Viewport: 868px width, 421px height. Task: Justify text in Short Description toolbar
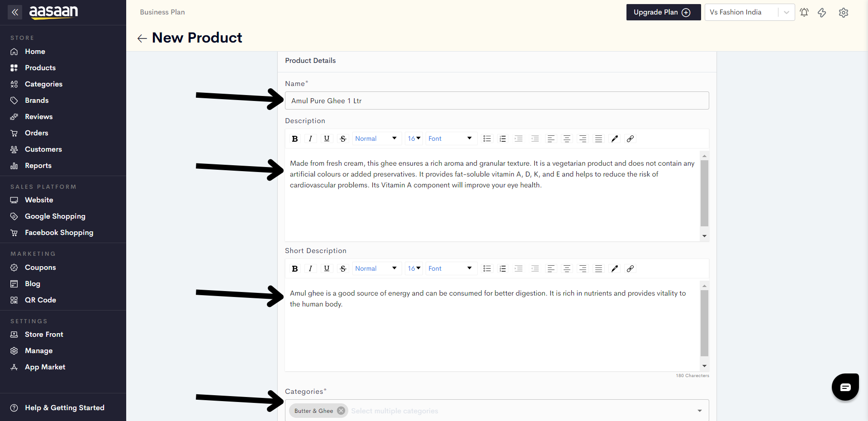(x=598, y=268)
